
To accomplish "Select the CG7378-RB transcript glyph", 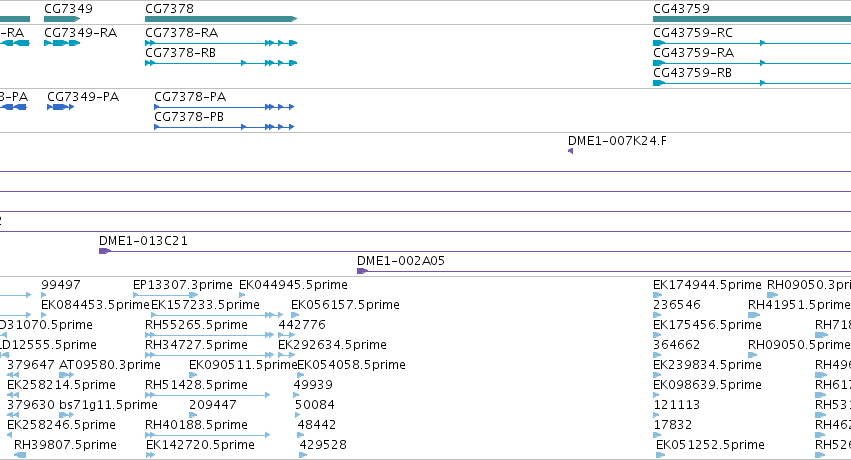I will (221, 63).
